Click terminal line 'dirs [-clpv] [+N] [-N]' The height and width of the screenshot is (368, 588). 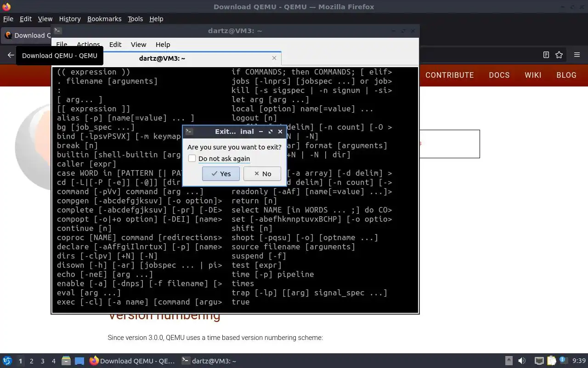(x=107, y=256)
